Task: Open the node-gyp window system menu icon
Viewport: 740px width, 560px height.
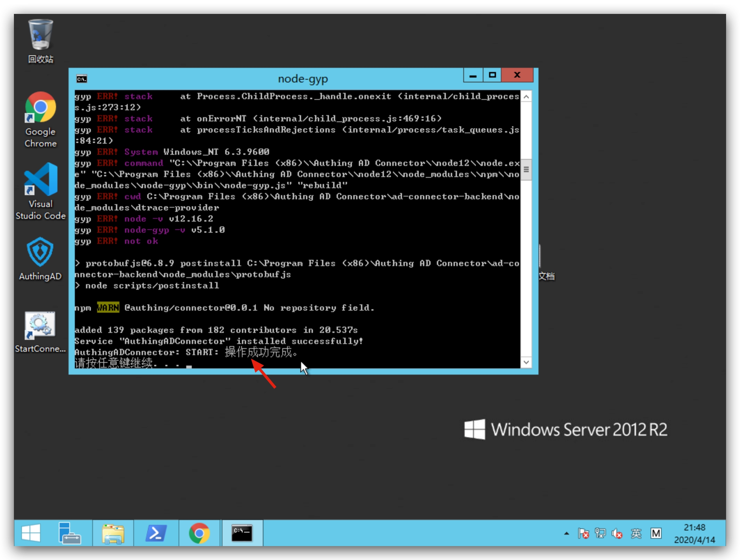Action: 82,79
